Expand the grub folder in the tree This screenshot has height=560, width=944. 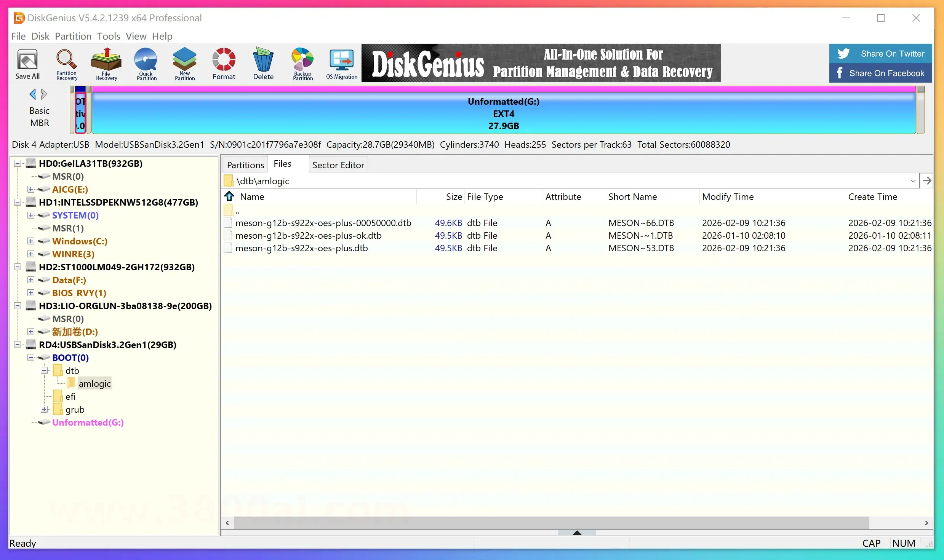click(44, 409)
